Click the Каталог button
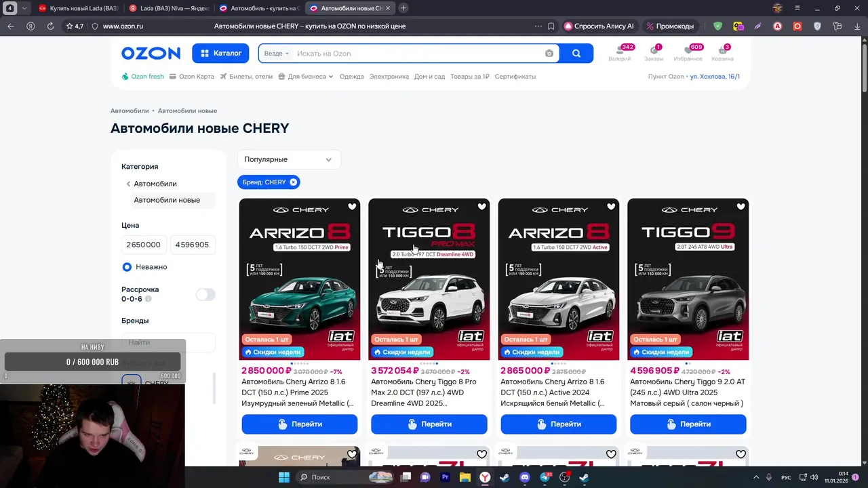 pos(221,54)
